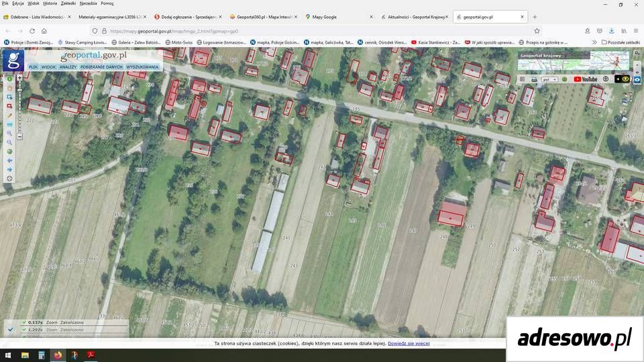Follow the 'Dowiedz się więcej' cookies link

click(409, 343)
